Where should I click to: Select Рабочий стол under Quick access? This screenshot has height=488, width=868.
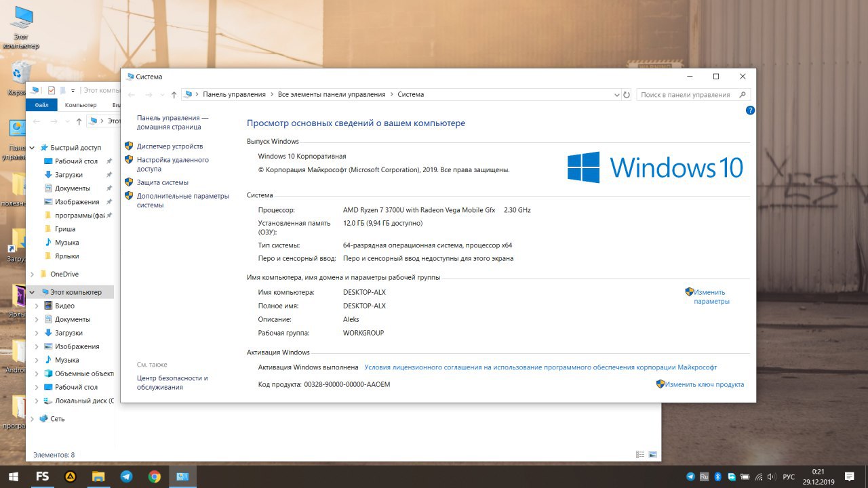[77, 161]
